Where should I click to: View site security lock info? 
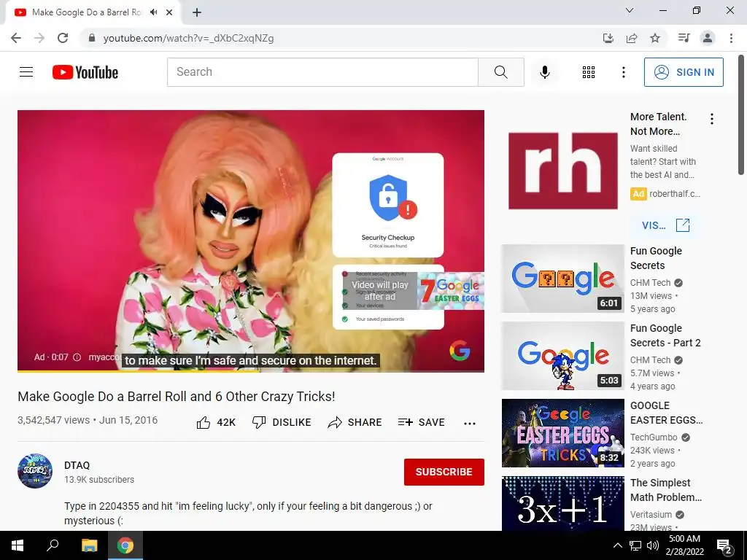click(92, 38)
